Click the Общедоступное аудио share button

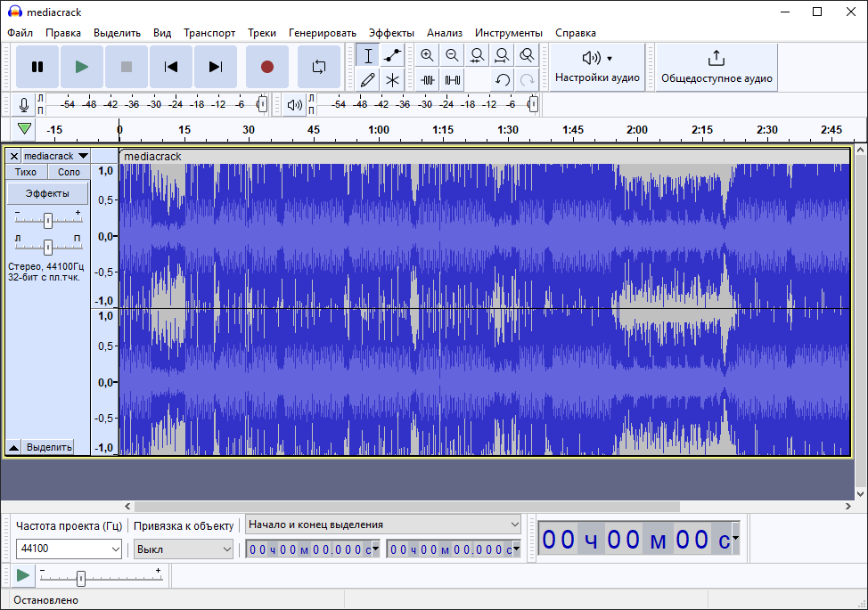coord(717,67)
